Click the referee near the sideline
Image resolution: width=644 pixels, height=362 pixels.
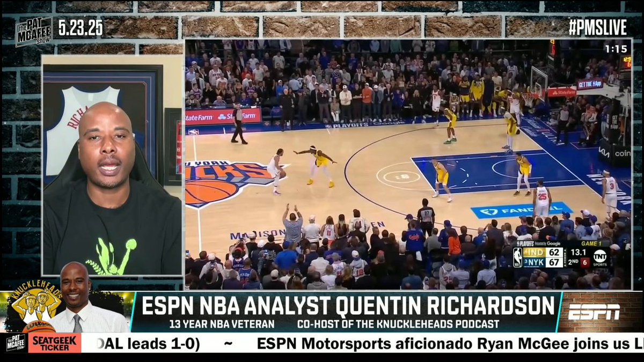pyautogui.click(x=238, y=123)
